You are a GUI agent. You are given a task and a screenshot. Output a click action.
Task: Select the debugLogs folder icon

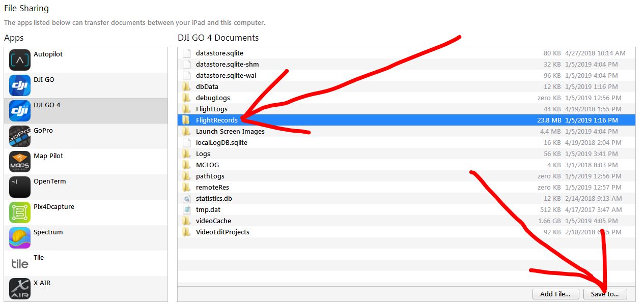point(186,98)
